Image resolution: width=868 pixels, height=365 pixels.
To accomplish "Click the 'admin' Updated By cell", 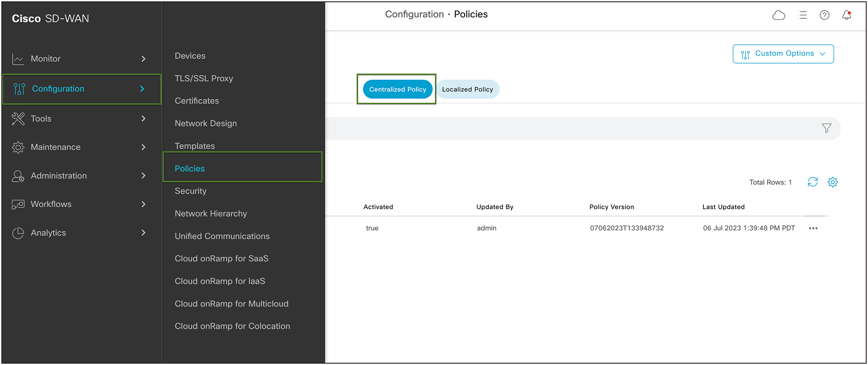I will [487, 228].
